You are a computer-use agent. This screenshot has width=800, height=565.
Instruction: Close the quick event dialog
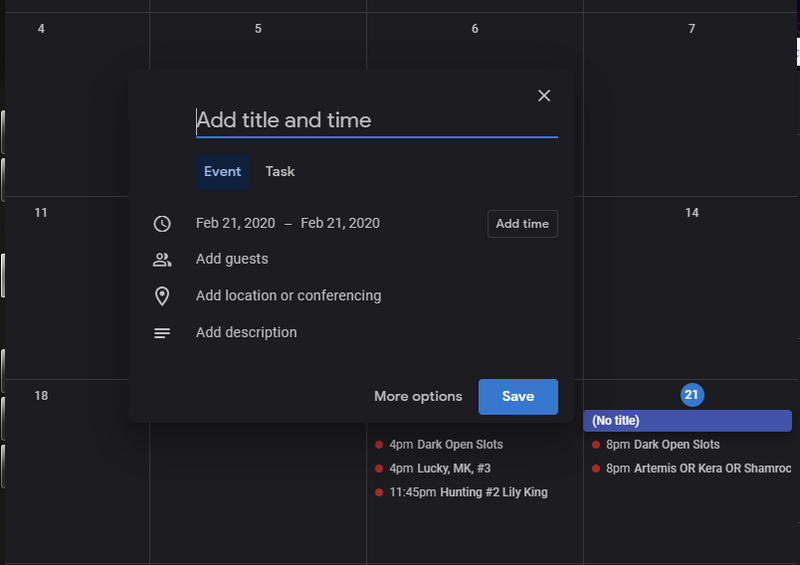(x=544, y=96)
